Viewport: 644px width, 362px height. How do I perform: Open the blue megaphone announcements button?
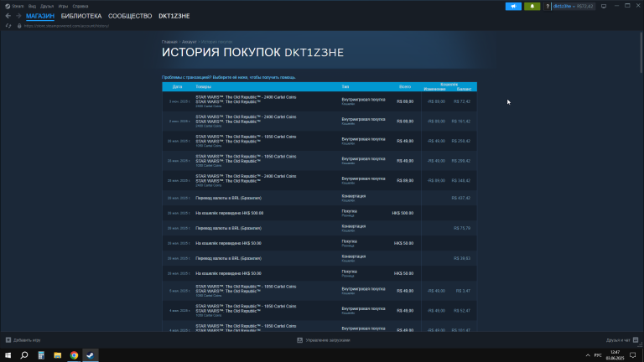coord(513,6)
